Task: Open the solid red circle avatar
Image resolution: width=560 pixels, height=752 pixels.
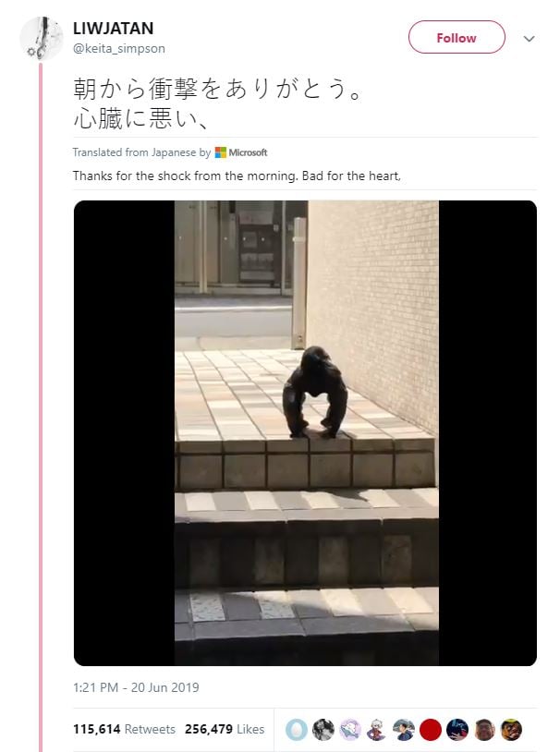Action: tap(431, 730)
